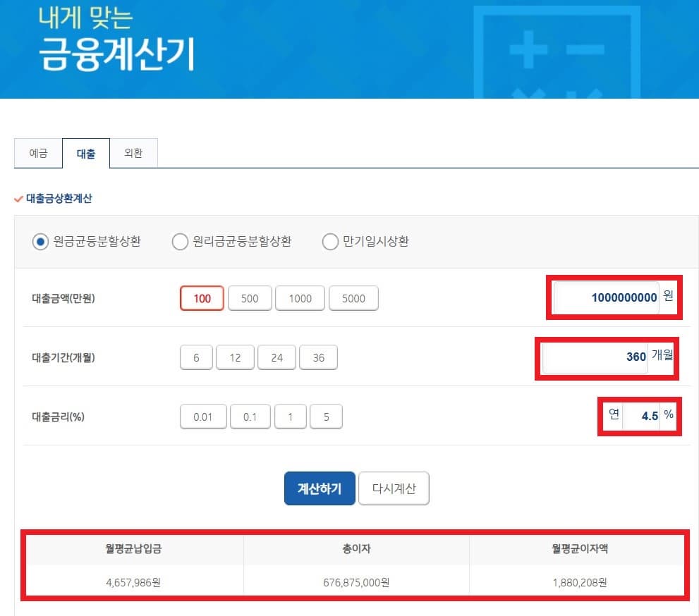Add 5 percent to interest rate
Image resolution: width=699 pixels, height=616 pixels.
coord(327,417)
